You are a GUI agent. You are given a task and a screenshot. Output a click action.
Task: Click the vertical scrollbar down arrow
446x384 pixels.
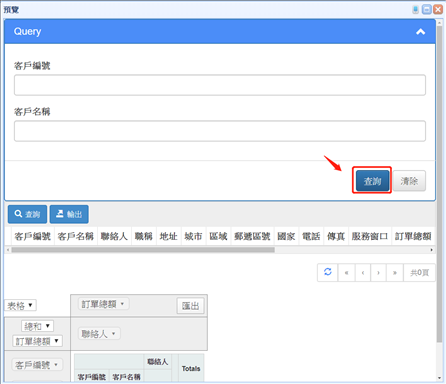[x=439, y=378]
